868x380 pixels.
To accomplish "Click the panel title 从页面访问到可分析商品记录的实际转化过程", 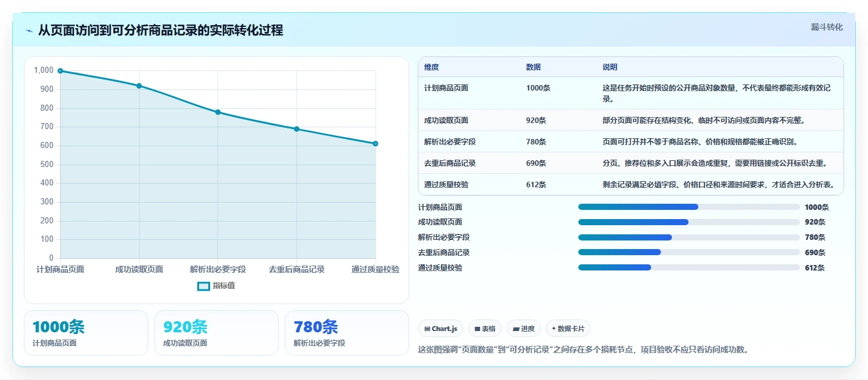I will click(160, 31).
